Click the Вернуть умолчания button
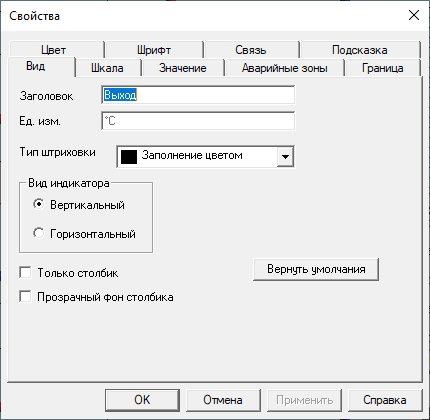Viewport: 430px width, 420px height. pyautogui.click(x=316, y=269)
